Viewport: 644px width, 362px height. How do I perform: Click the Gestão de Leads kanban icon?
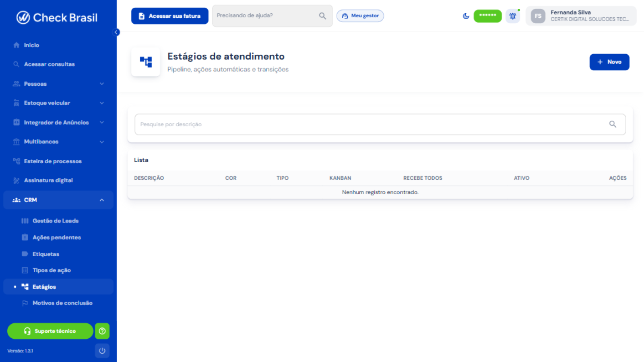(25, 221)
